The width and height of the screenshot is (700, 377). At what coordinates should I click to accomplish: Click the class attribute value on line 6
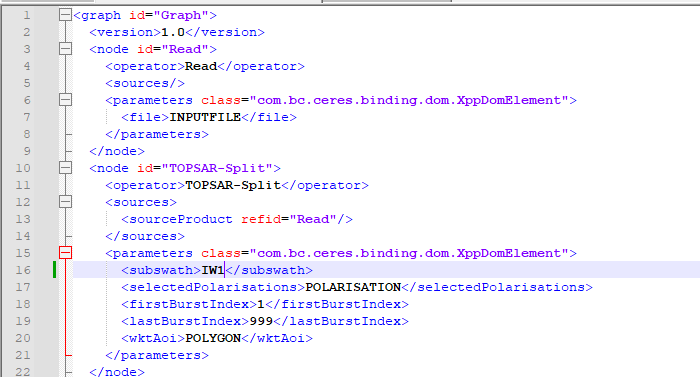[x=409, y=101]
